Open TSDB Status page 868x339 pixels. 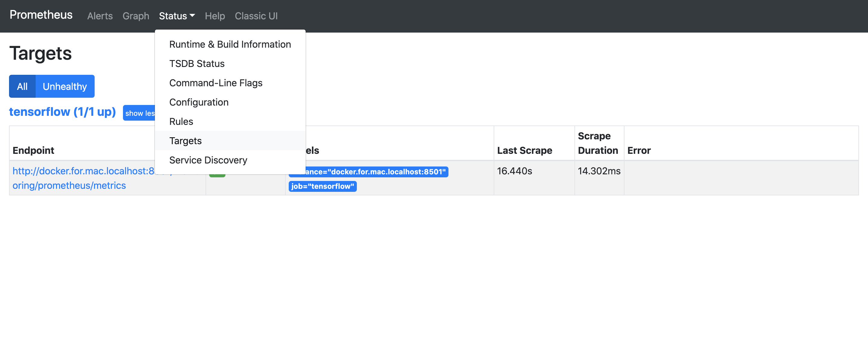230,63
